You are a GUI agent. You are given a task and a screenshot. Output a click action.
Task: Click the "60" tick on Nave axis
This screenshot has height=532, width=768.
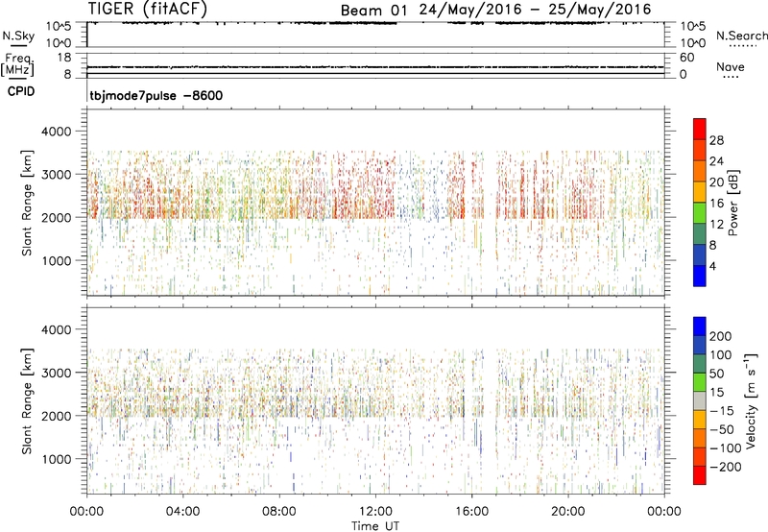click(686, 58)
